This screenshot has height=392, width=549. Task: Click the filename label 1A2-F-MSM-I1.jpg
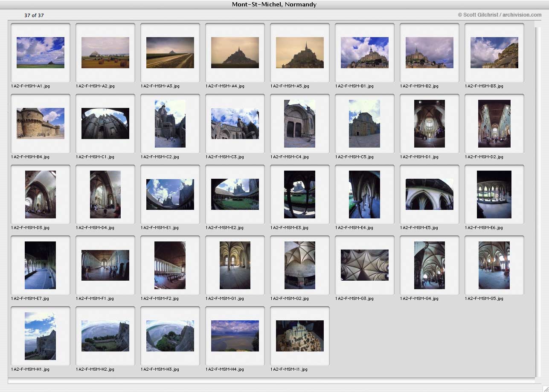pyautogui.click(x=289, y=369)
